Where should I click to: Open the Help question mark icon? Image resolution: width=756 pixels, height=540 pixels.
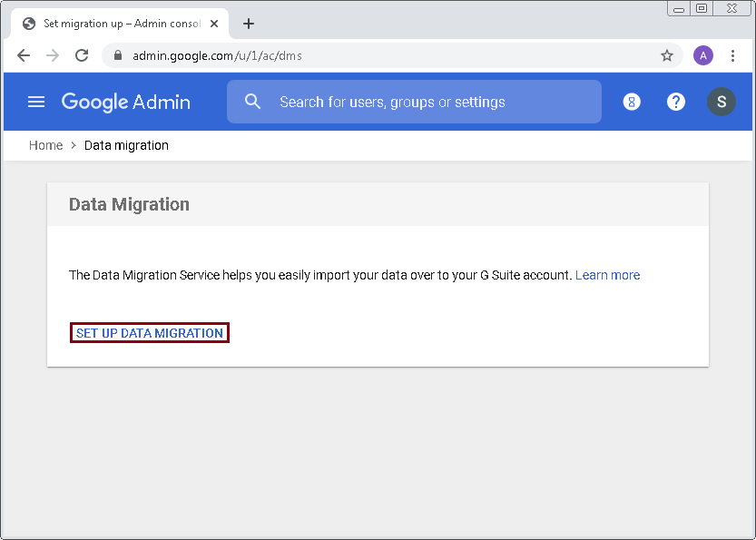[x=676, y=102]
